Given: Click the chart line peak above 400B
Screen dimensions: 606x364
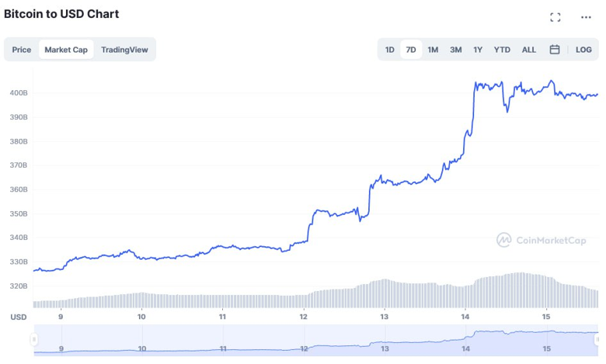Looking at the screenshot, I should click(551, 81).
